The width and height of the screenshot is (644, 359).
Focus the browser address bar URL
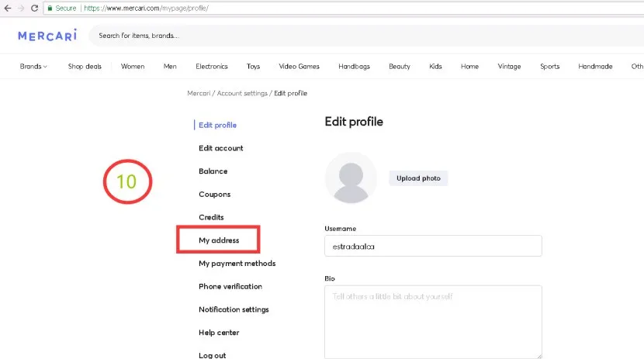click(146, 9)
